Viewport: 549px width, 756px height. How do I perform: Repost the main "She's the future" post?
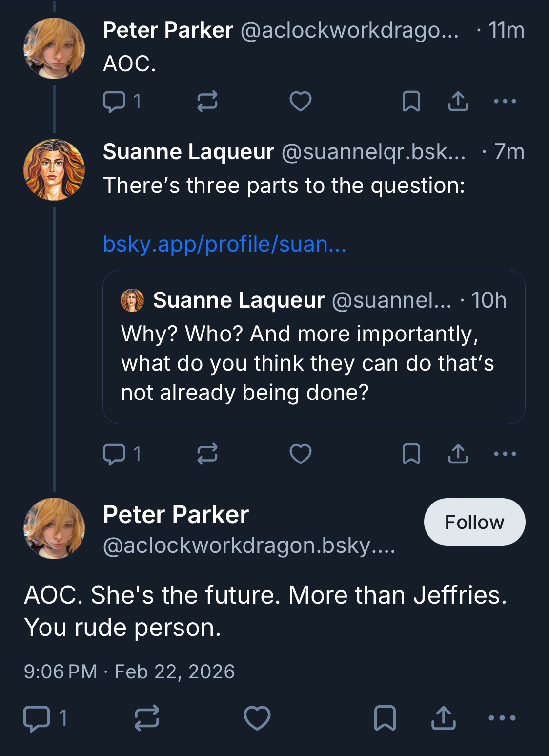pyautogui.click(x=146, y=718)
